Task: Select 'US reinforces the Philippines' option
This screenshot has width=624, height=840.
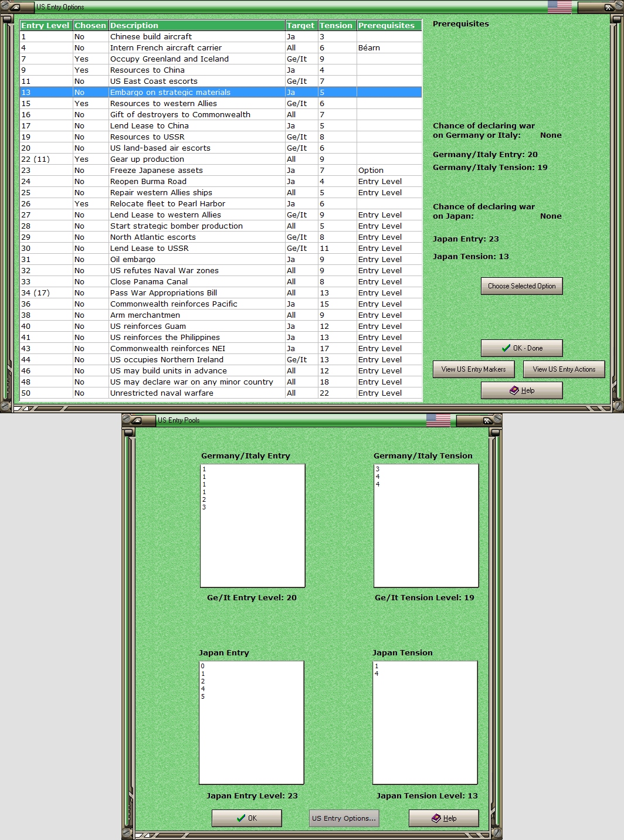Action: click(221, 337)
